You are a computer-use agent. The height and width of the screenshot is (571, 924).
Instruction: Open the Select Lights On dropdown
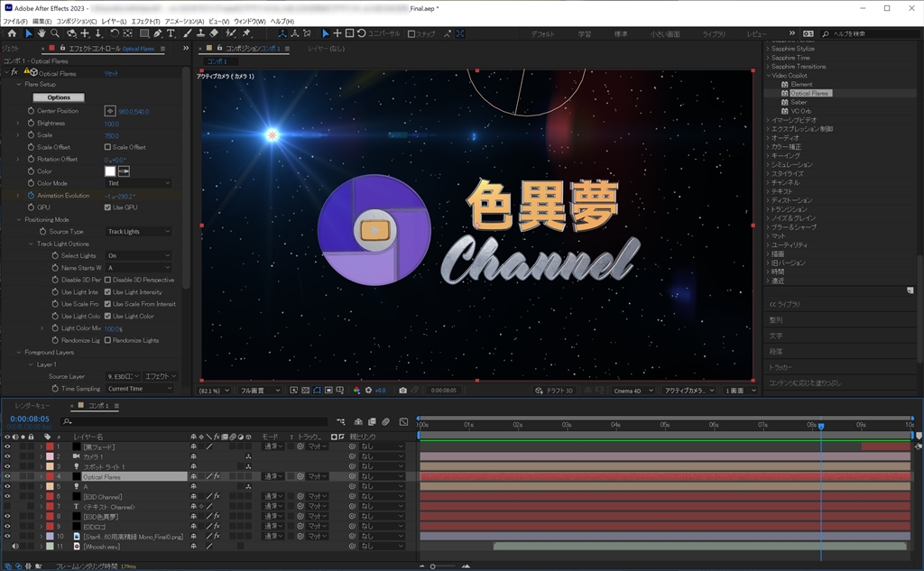[138, 256]
